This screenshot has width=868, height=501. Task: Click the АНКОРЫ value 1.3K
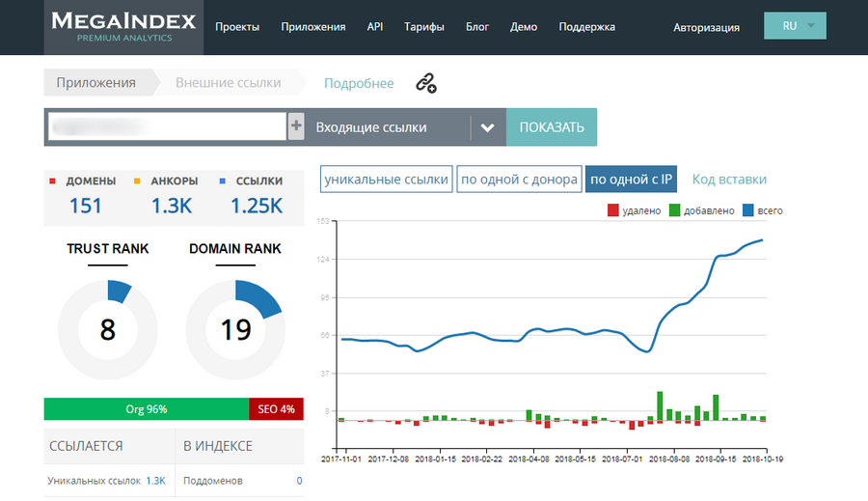[x=172, y=206]
